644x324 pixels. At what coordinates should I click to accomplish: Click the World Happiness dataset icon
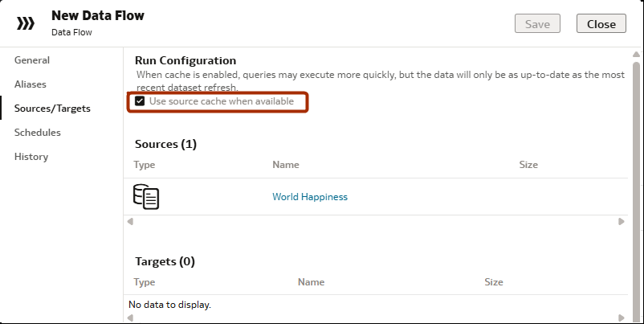point(145,197)
